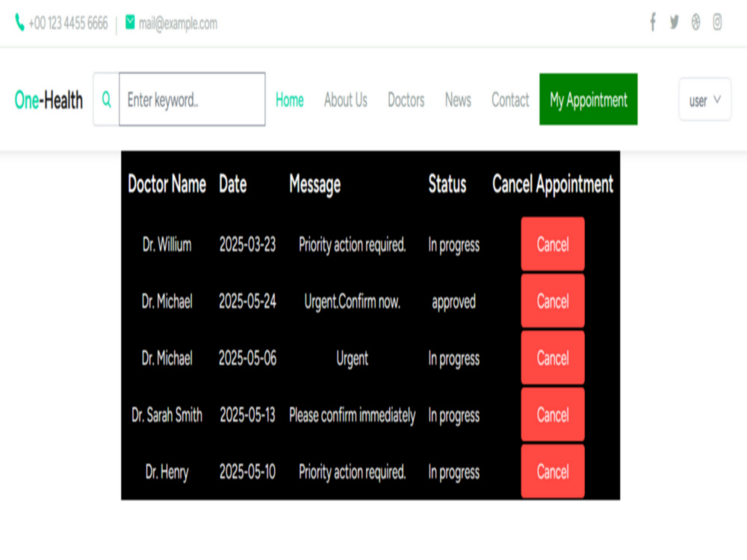The image size is (747, 560).
Task: Click the Doctor Name column header
Action: coord(167,184)
